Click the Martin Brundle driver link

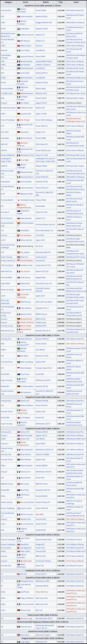point(26,435)
